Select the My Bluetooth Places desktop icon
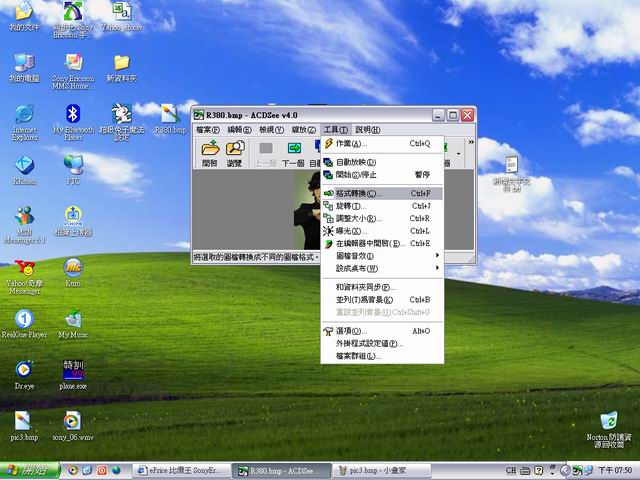Viewport: 640px width, 480px height. click(73, 122)
